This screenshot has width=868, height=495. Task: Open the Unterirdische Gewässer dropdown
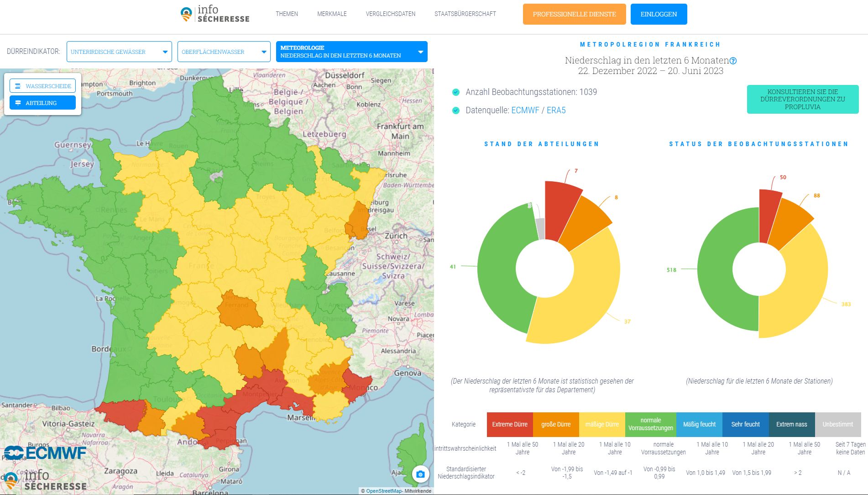click(x=119, y=52)
